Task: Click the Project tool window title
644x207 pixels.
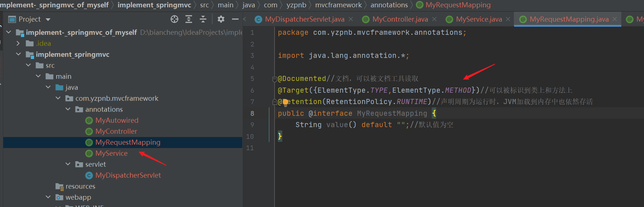Action: tap(29, 19)
